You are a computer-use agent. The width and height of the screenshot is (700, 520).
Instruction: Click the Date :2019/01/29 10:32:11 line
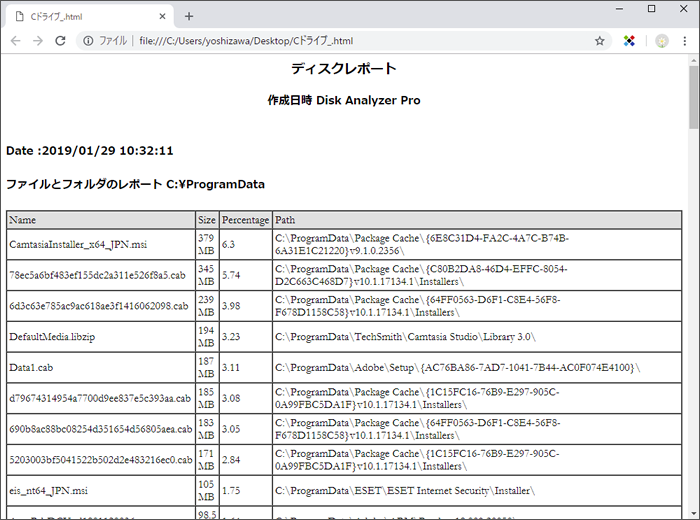coord(90,151)
